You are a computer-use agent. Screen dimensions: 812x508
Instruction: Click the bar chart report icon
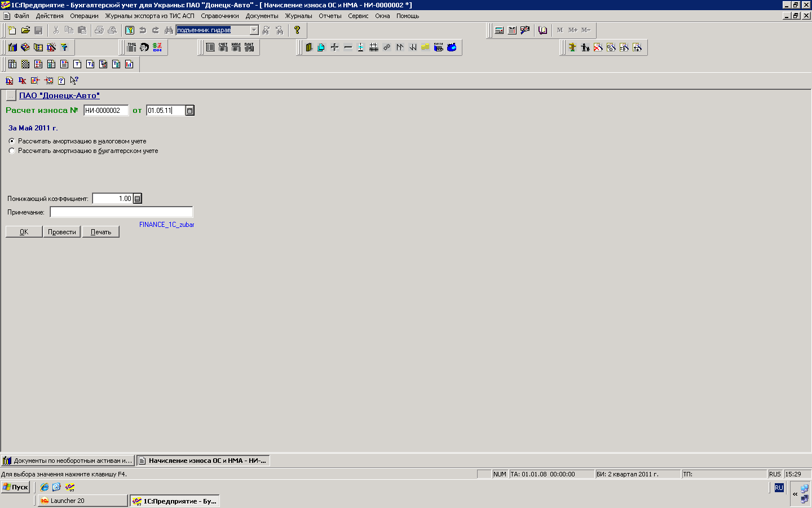pyautogui.click(x=129, y=64)
